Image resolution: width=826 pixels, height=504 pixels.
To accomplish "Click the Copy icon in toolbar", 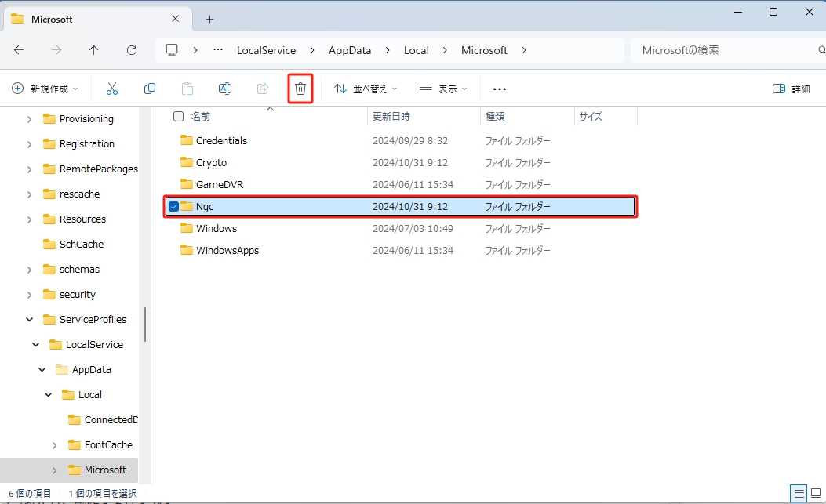I will [x=150, y=89].
